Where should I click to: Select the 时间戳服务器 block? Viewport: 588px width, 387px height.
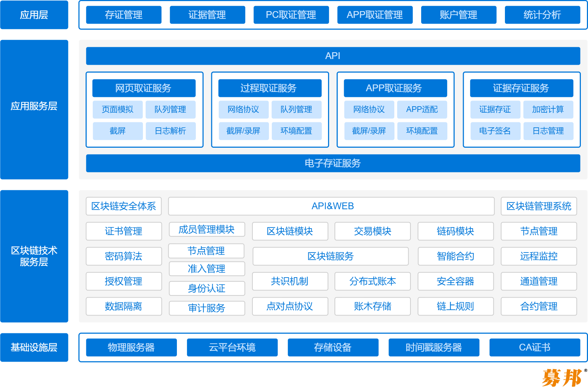tap(434, 348)
